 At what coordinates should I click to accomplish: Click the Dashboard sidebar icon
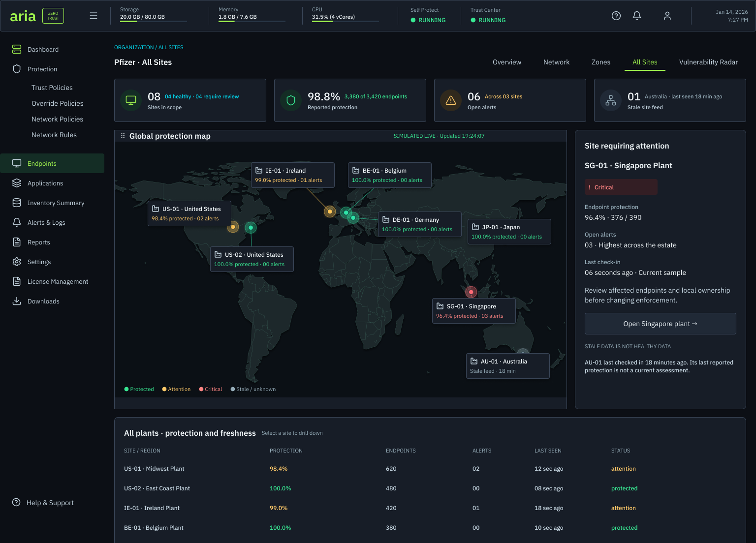(17, 49)
